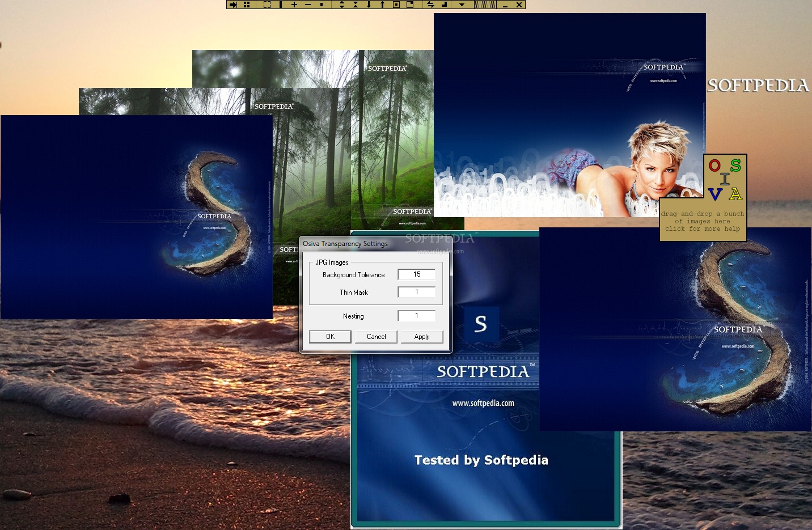Click www.softpedia.com text in the Tested image
This screenshot has height=530, width=812.
click(x=483, y=403)
